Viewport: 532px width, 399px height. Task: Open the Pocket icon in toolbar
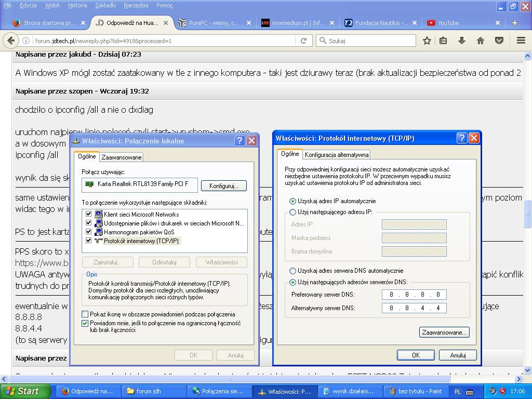click(x=499, y=41)
